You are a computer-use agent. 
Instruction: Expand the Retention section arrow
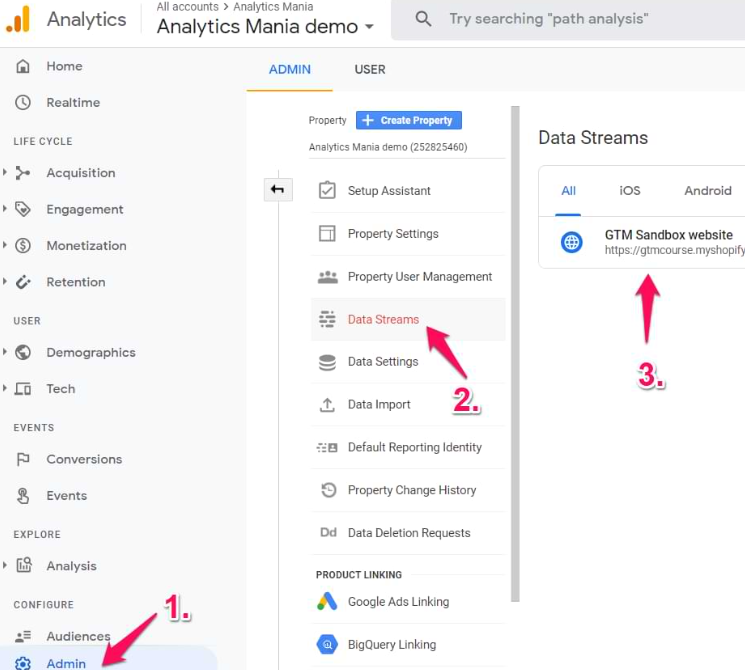[x=5, y=281]
